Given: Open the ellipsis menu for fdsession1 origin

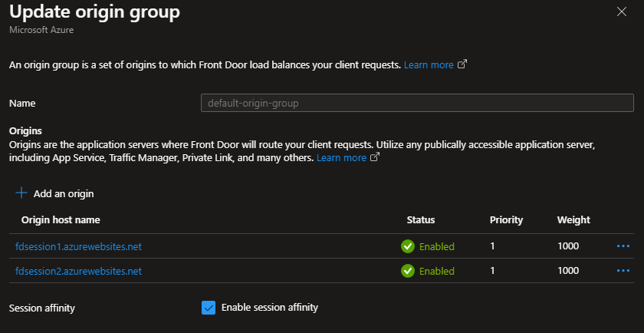Looking at the screenshot, I should pyautogui.click(x=623, y=246).
